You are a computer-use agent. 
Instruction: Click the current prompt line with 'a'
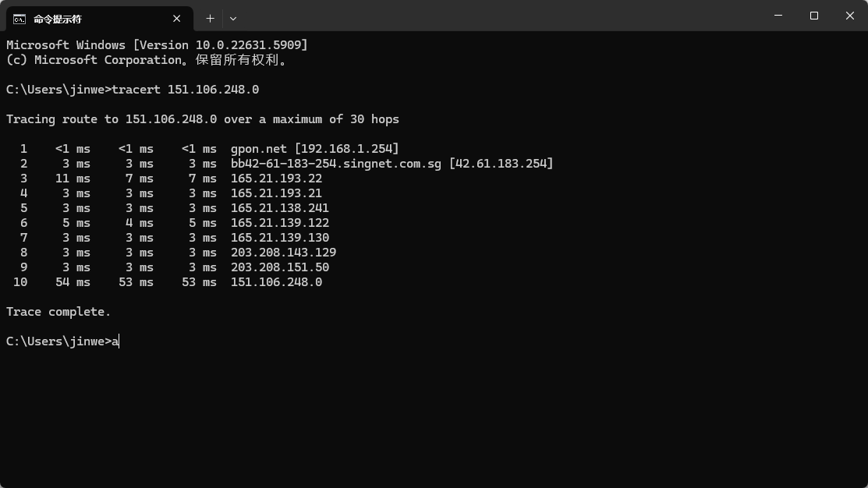62,341
